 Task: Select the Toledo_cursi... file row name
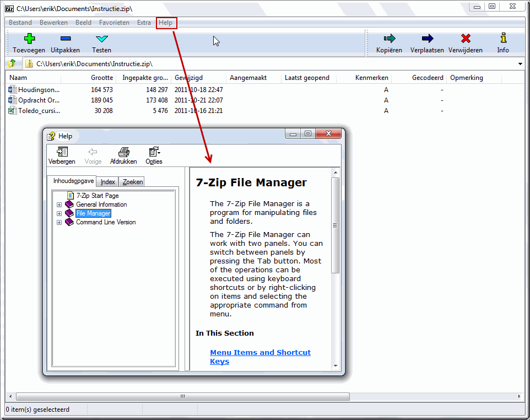39,111
